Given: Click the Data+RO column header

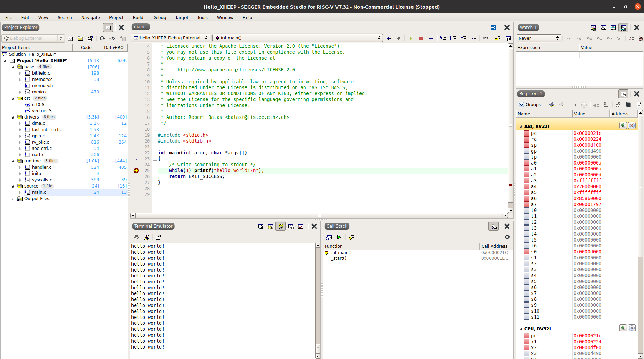Looking at the screenshot, I should pyautogui.click(x=114, y=48).
